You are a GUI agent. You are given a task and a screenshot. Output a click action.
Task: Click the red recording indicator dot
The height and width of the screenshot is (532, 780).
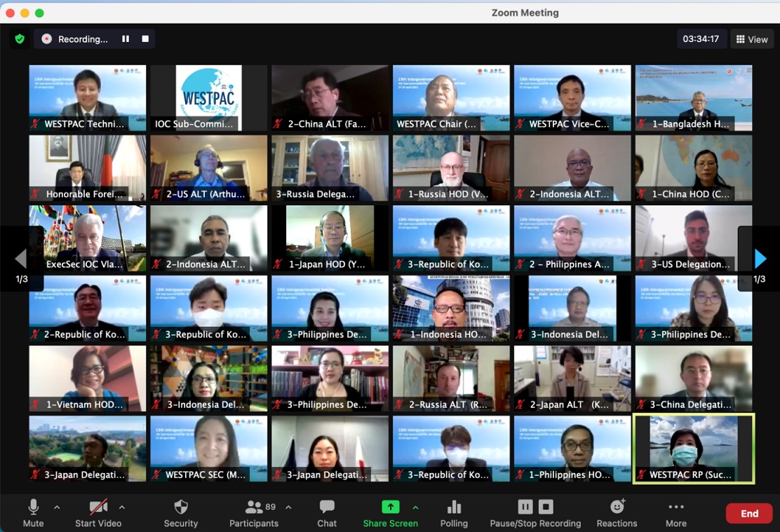47,39
